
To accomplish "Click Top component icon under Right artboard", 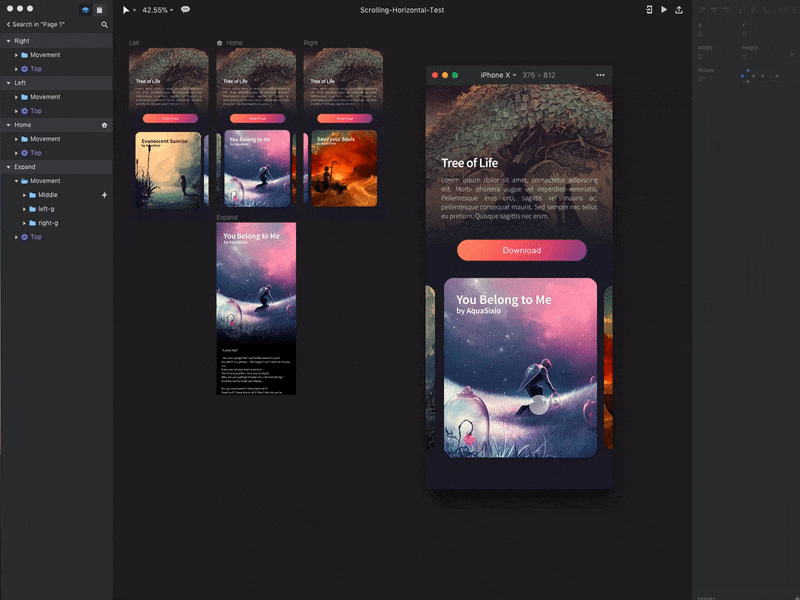I will coord(24,69).
